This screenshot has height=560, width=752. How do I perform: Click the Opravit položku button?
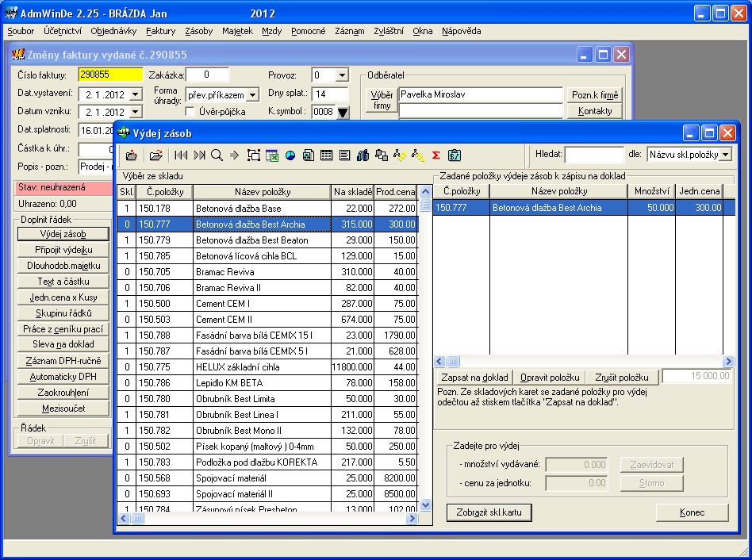550,378
